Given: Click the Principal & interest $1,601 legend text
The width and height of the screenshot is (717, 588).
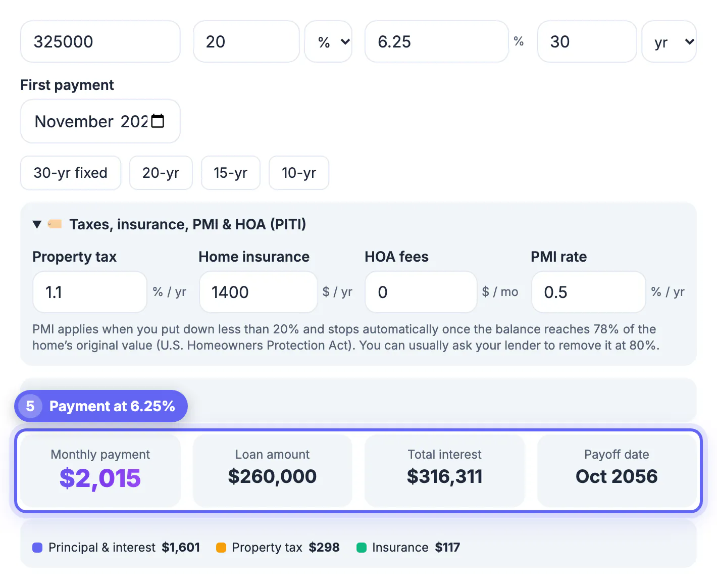Looking at the screenshot, I should coord(124,548).
